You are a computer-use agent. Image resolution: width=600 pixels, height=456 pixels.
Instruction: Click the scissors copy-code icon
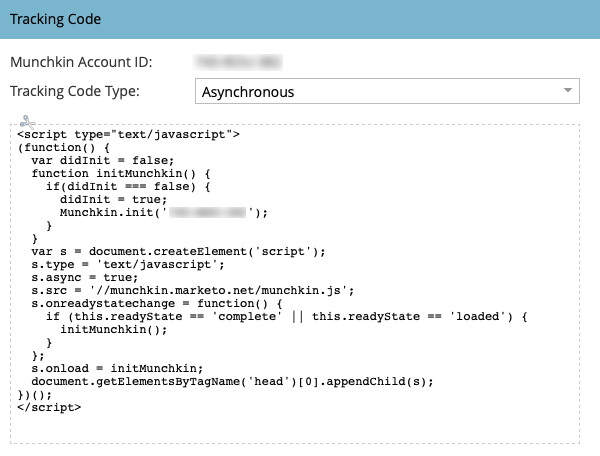click(x=27, y=122)
